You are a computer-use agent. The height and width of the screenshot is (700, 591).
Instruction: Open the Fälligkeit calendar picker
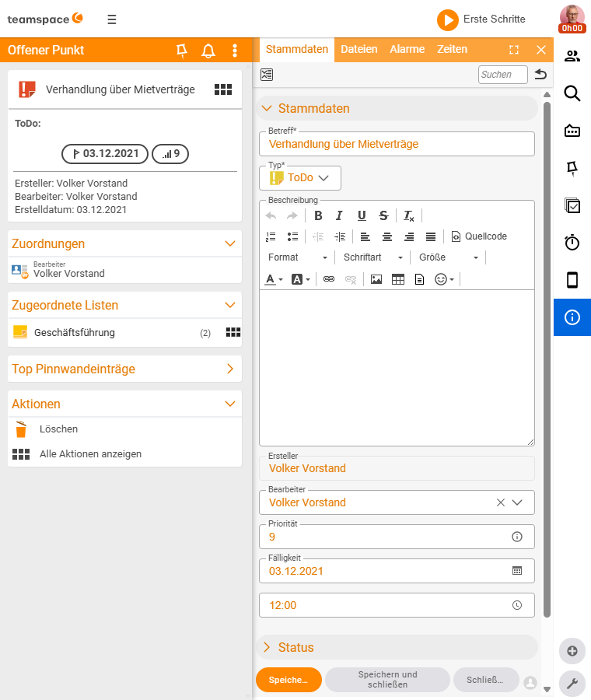tap(517, 571)
